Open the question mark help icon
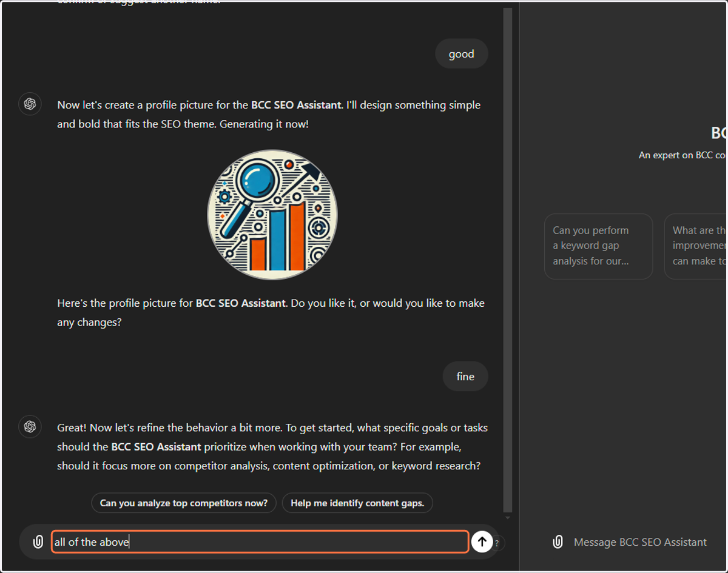Viewport: 728px width, 573px height. coord(497,543)
